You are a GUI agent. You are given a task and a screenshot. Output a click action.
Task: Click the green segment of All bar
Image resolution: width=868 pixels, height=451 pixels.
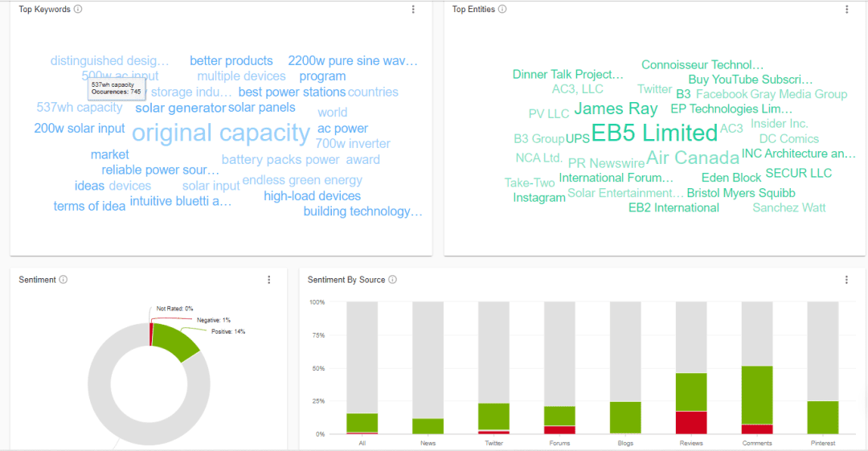tap(362, 423)
